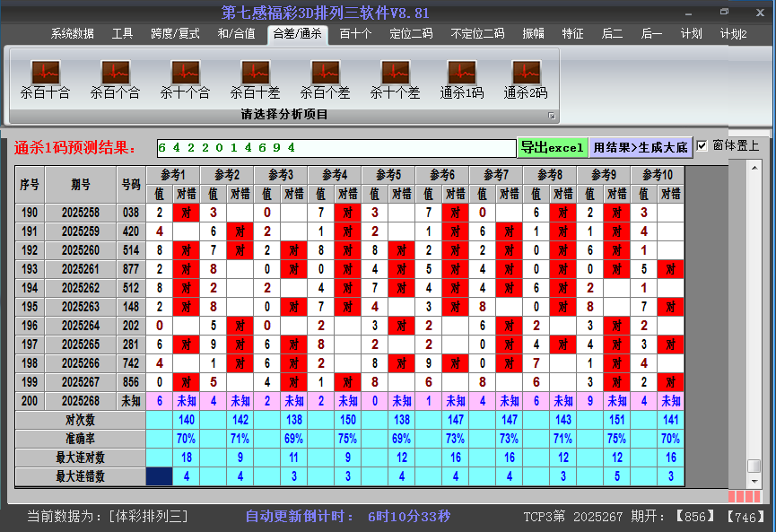Viewport: 776px width, 532px height.
Task: Select the 杀百个合 analysis icon
Action: (114, 76)
